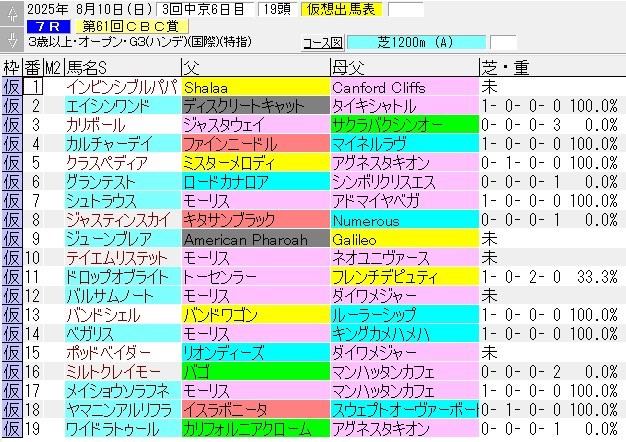Select the 7R race number label
Image resolution: width=626 pixels, height=442 pixels.
point(48,26)
